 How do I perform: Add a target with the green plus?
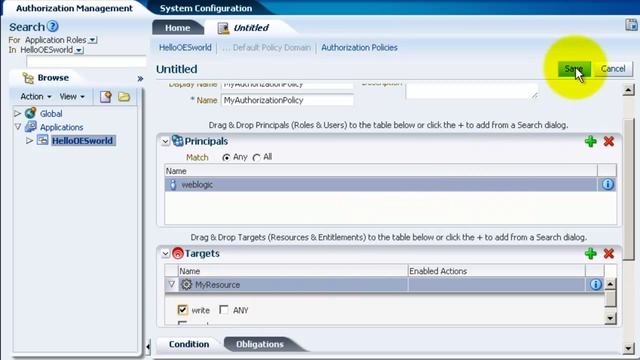590,253
